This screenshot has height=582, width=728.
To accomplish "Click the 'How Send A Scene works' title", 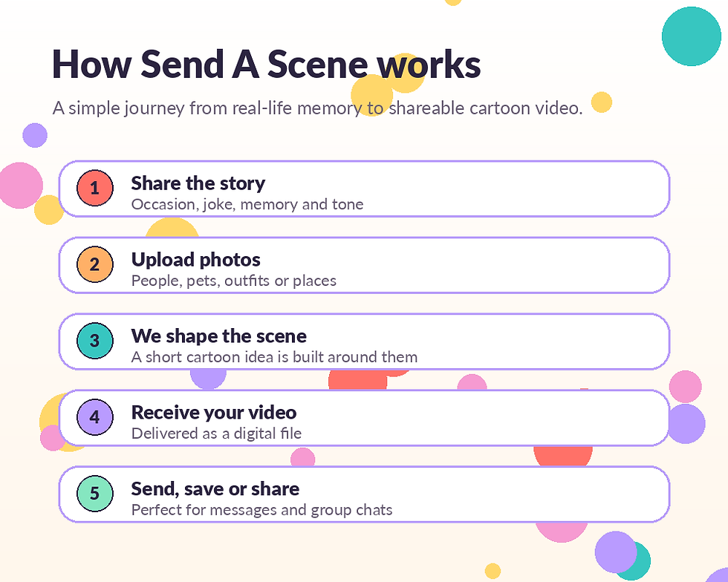I will point(267,64).
